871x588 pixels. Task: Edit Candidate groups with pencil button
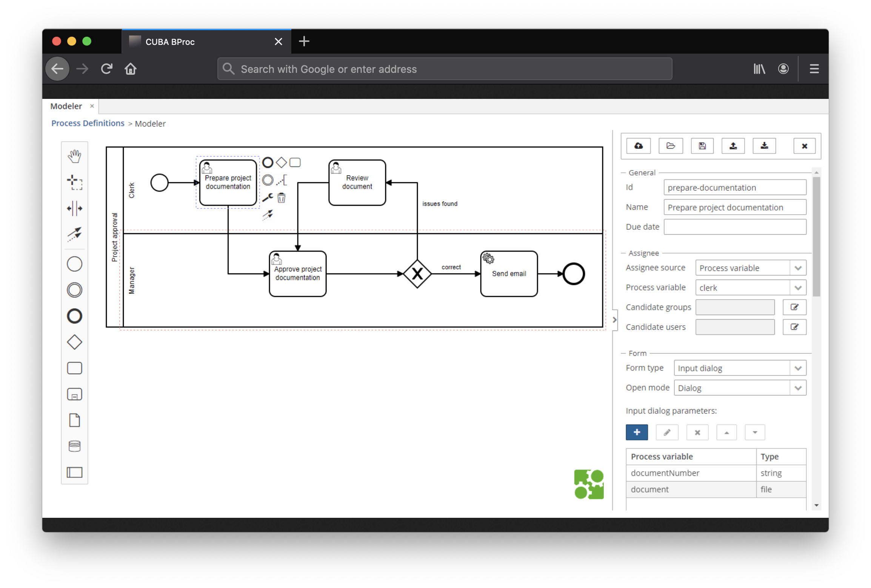794,307
